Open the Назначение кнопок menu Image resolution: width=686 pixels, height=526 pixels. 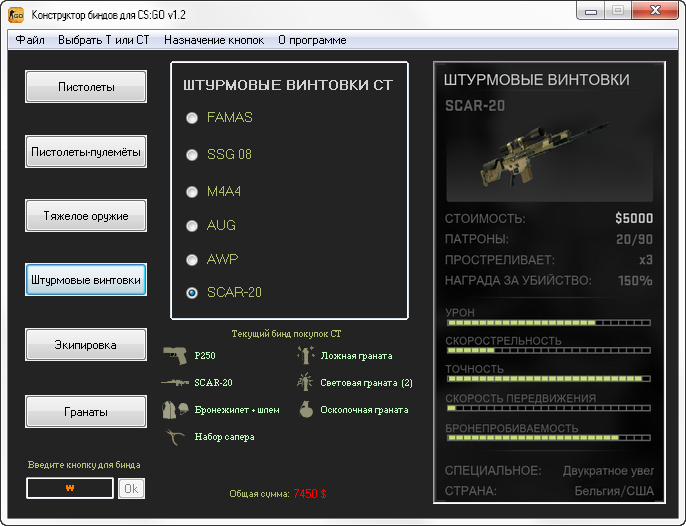(214, 40)
